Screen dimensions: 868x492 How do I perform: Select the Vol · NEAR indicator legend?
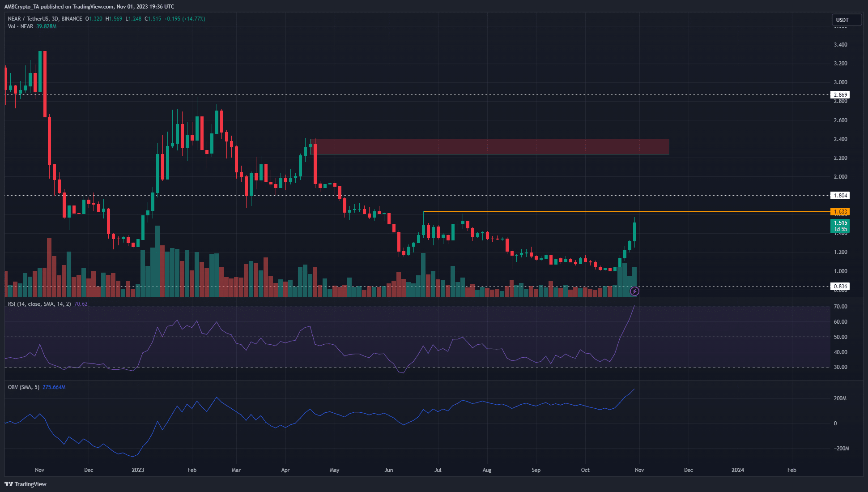point(21,26)
